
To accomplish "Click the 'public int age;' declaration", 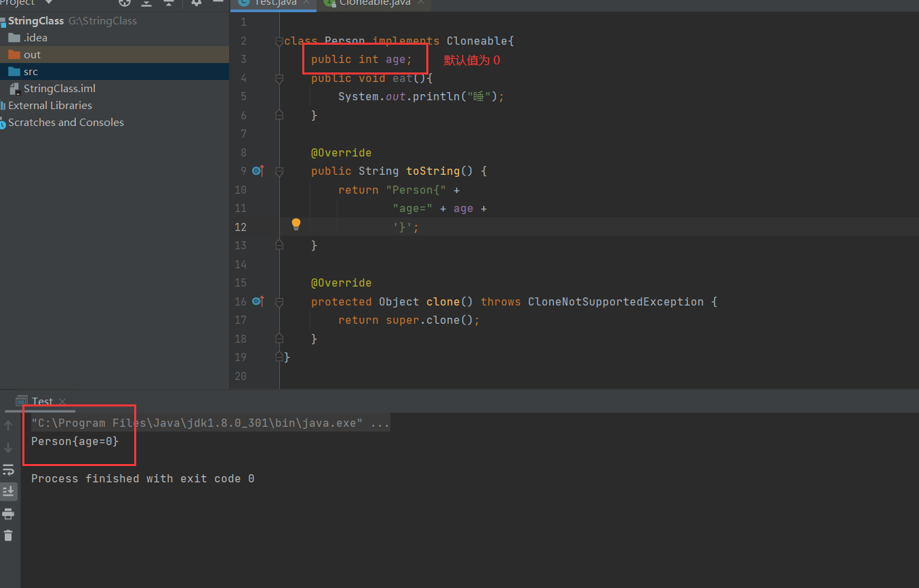I will click(361, 60).
